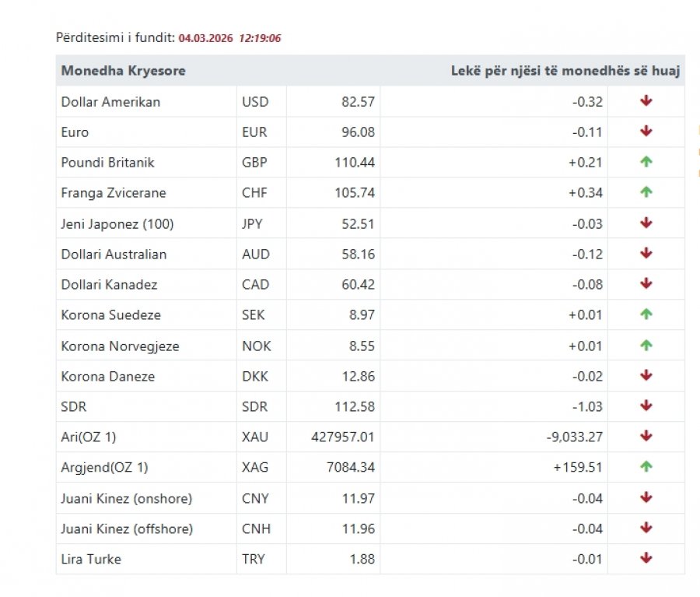
Task: Click the red down arrow for SDR row
Action: (x=646, y=406)
